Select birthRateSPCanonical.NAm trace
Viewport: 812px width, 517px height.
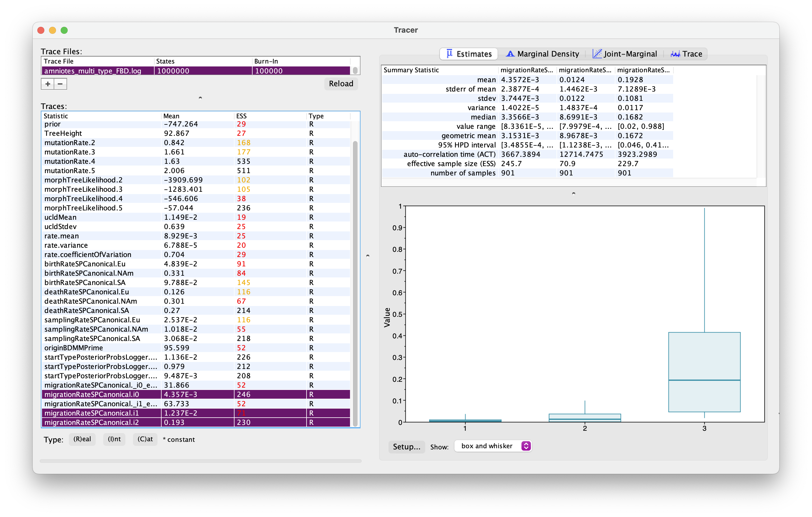tap(196, 273)
